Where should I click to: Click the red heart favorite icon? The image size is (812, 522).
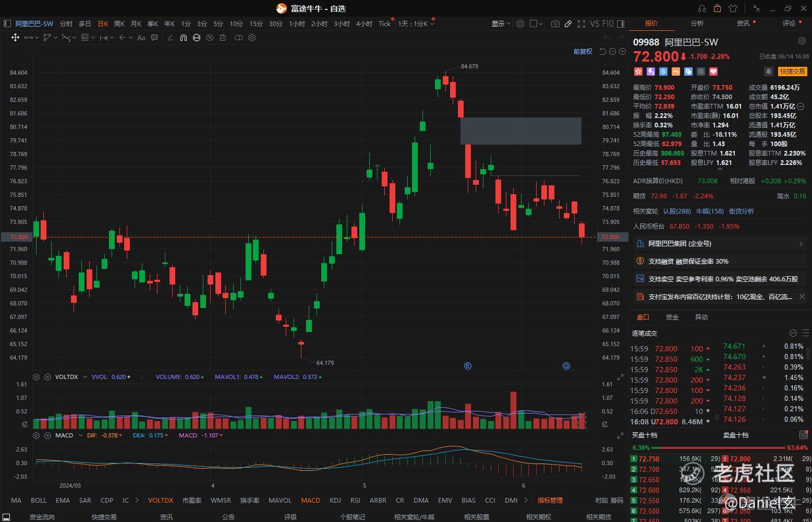click(713, 72)
